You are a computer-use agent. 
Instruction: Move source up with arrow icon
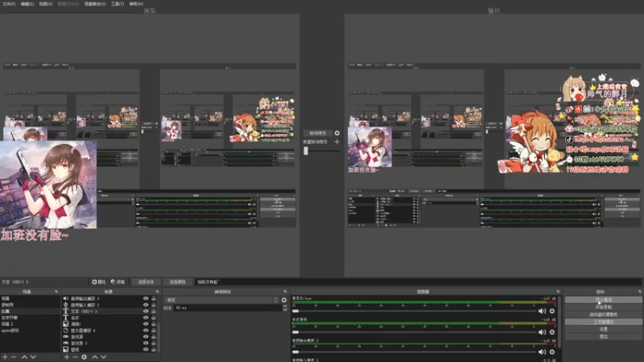click(95, 357)
